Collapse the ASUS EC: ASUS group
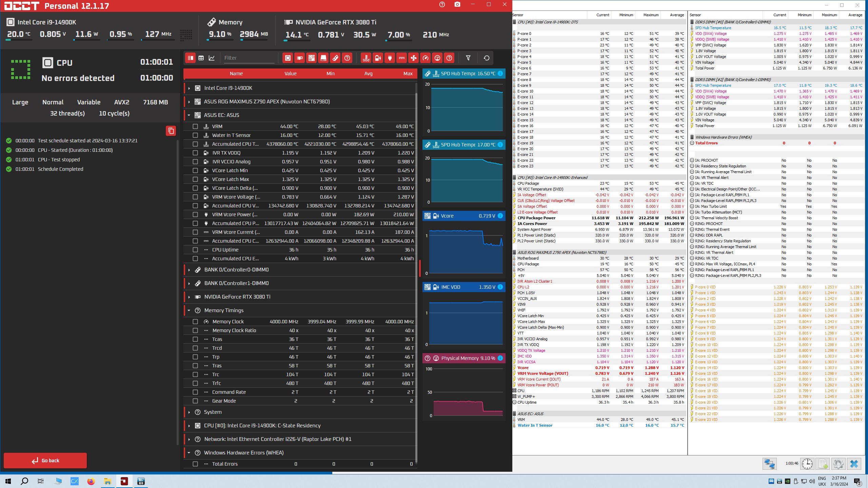 tap(189, 115)
